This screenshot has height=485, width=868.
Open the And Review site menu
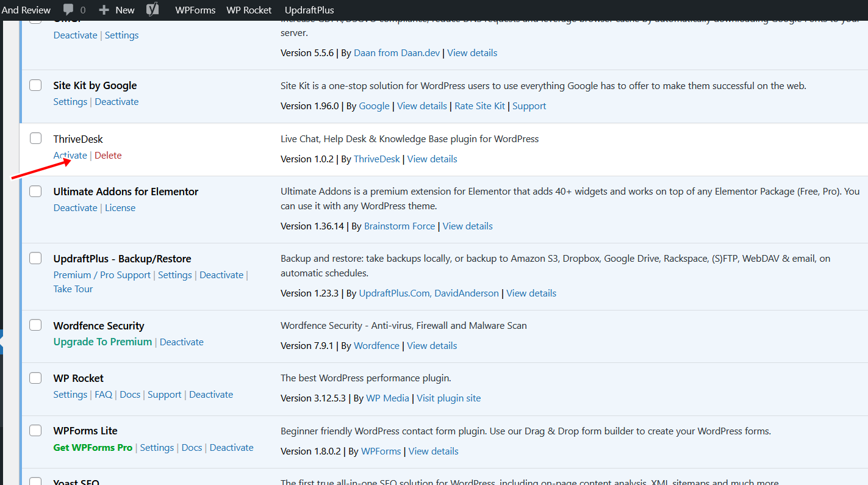point(26,10)
